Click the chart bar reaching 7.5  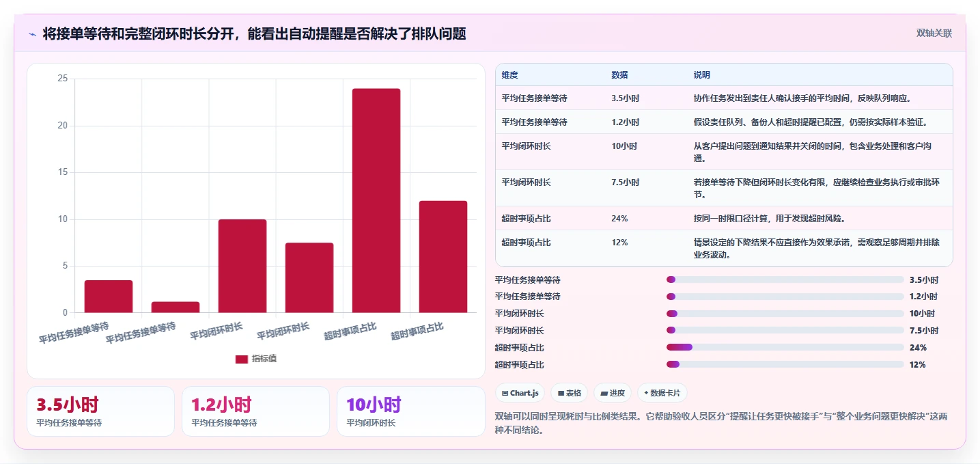coord(309,277)
